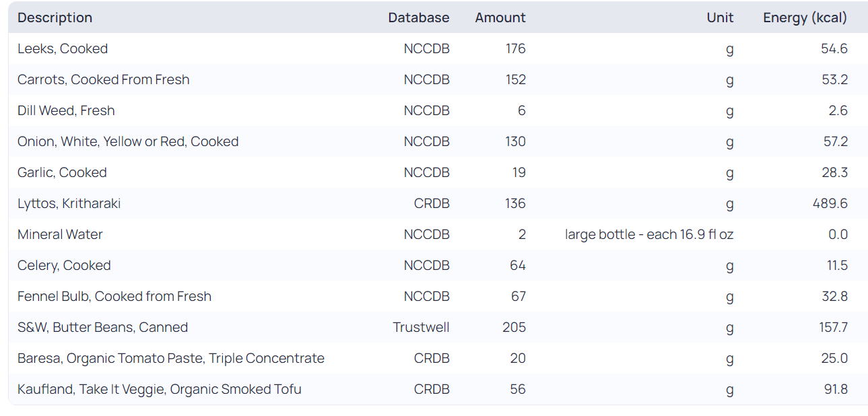The height and width of the screenshot is (416, 868).
Task: Click the Mineral Water unit 'large bottle' cell
Action: click(648, 234)
